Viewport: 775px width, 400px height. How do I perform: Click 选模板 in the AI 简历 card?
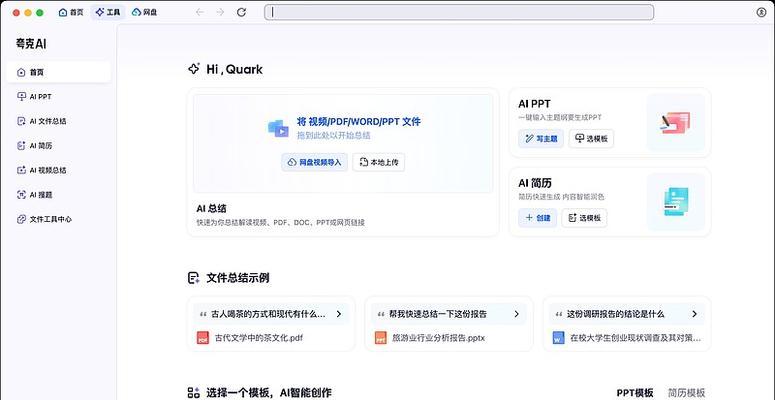click(584, 218)
